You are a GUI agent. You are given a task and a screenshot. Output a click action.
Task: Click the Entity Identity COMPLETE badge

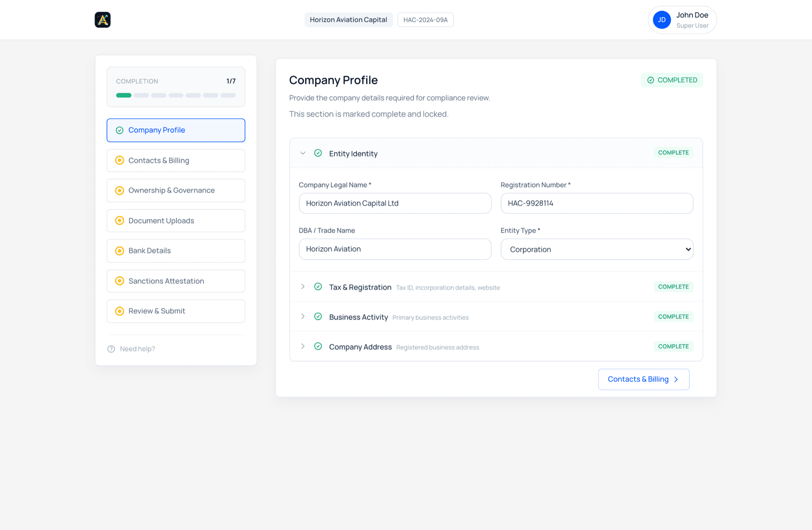coord(673,153)
